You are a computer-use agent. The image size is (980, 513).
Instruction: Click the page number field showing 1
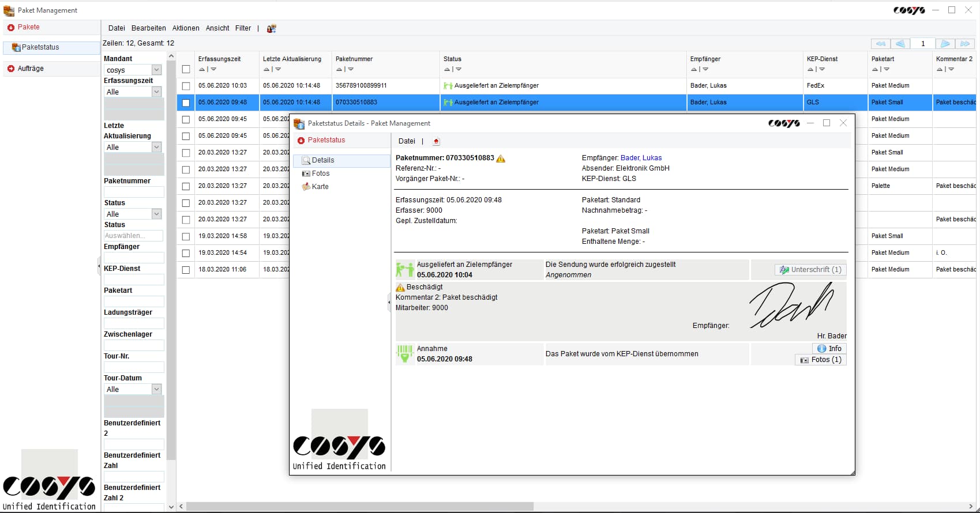922,44
